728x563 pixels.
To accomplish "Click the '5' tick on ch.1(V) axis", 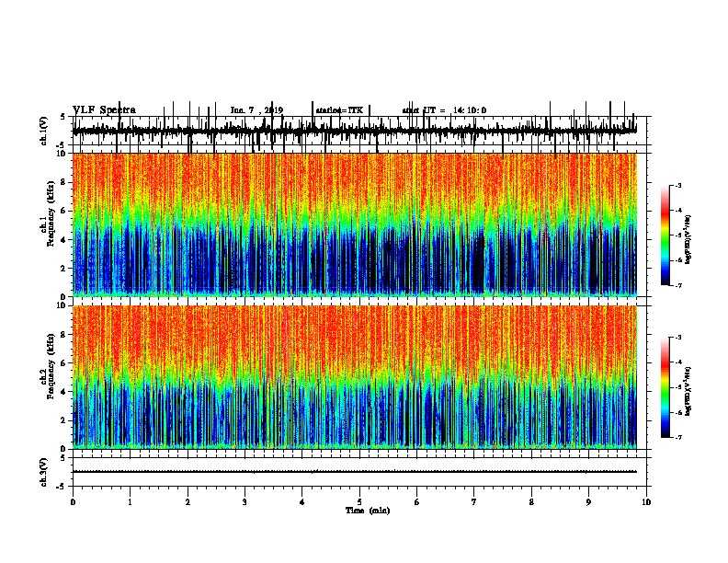I will pos(63,117).
